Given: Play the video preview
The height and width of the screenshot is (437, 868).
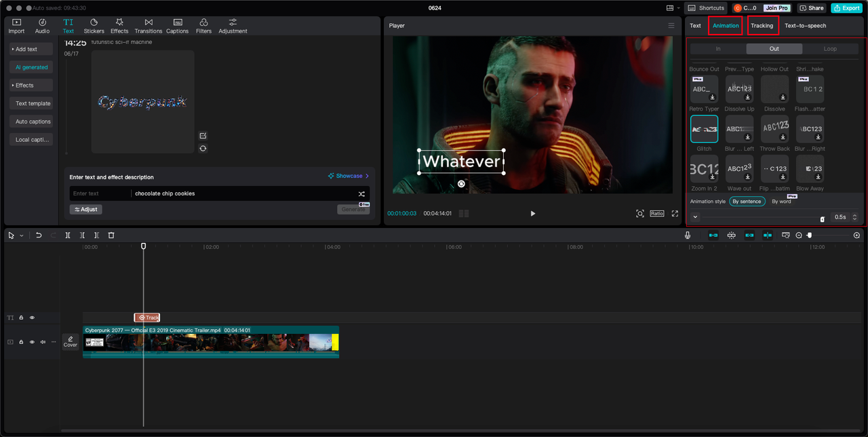Looking at the screenshot, I should (532, 213).
